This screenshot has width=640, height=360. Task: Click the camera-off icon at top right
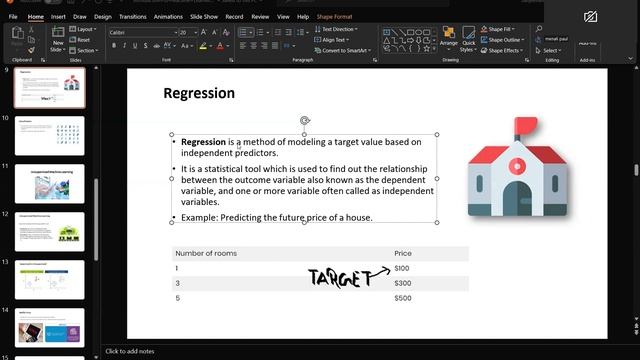click(590, 17)
